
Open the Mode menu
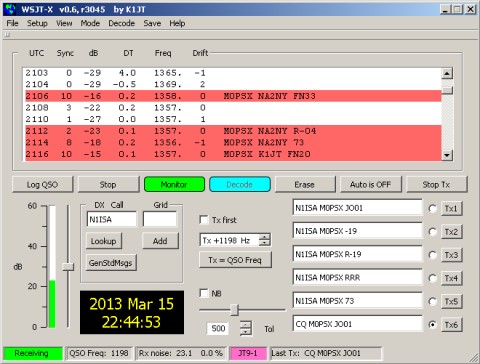coord(90,23)
